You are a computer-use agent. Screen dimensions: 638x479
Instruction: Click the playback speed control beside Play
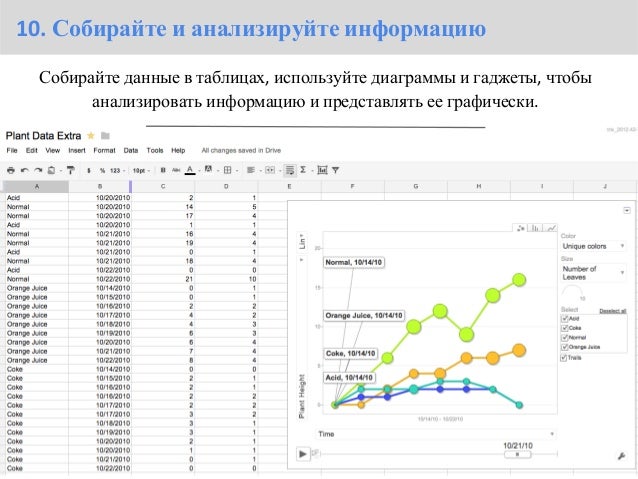315,453
